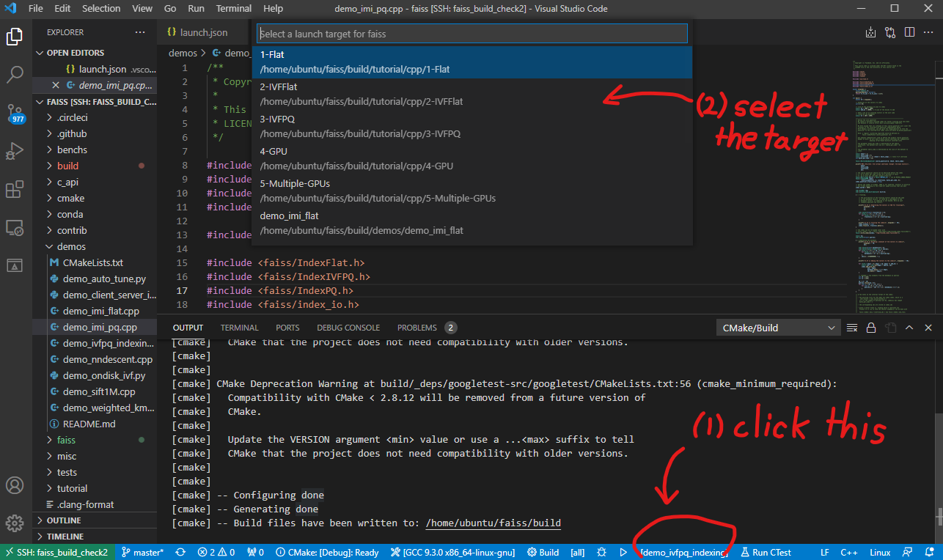
Task: Click the sync changes status bar icon
Action: (180, 553)
